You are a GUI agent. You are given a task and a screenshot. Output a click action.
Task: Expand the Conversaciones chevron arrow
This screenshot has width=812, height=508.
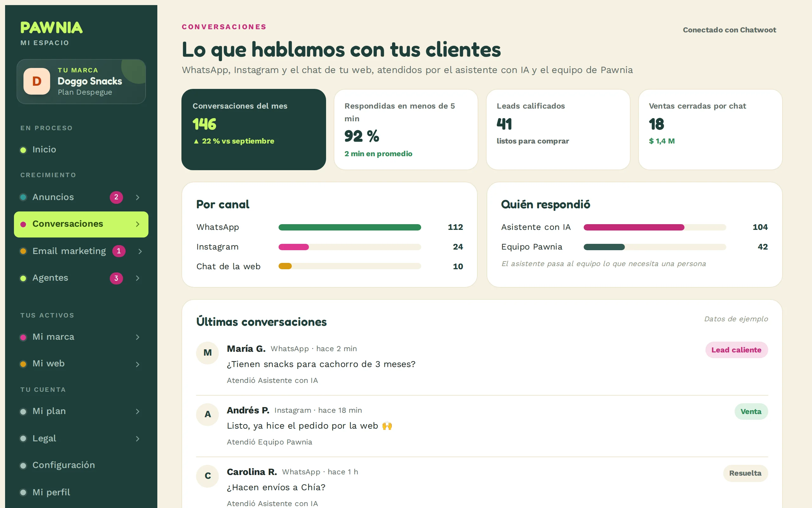click(x=138, y=224)
